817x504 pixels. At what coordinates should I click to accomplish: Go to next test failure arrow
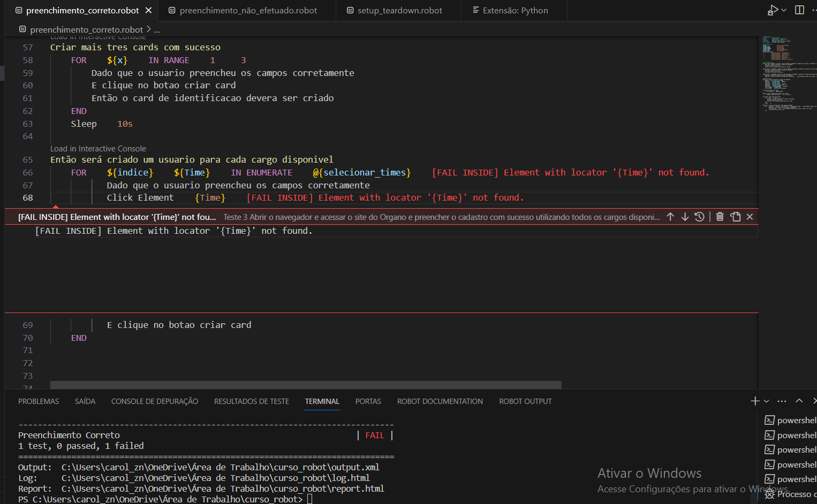(x=685, y=217)
